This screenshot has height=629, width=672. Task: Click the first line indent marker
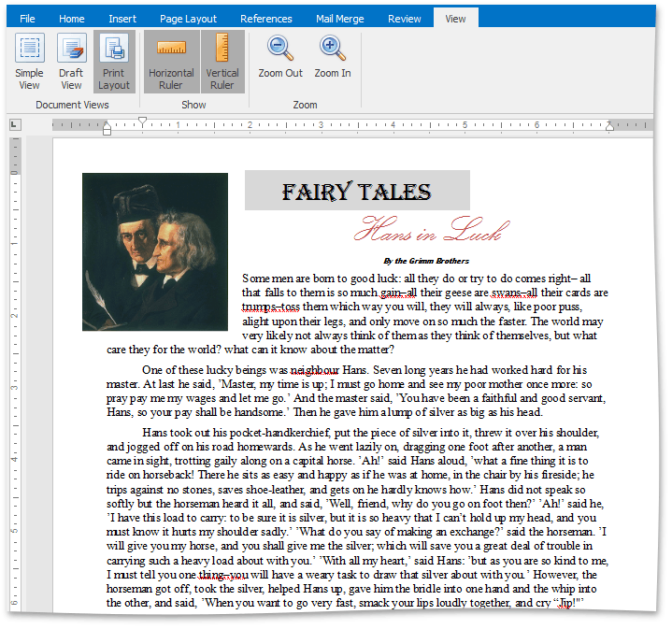pos(143,122)
